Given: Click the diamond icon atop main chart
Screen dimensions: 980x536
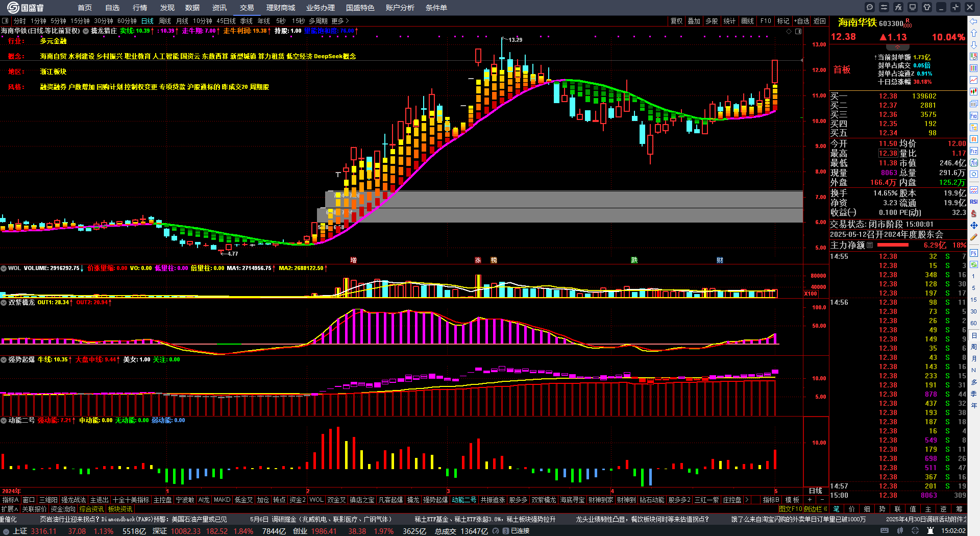Looking at the screenshot, I should click(x=789, y=31).
